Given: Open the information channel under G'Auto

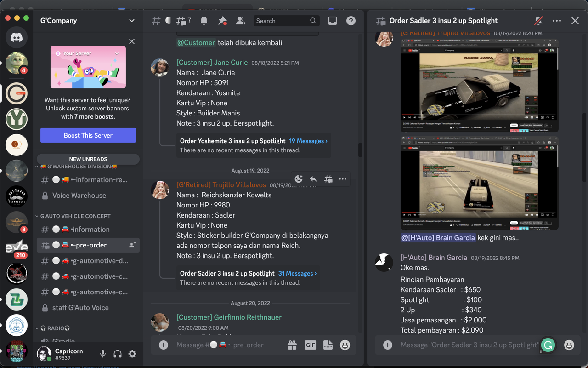Looking at the screenshot, I should pyautogui.click(x=88, y=230).
